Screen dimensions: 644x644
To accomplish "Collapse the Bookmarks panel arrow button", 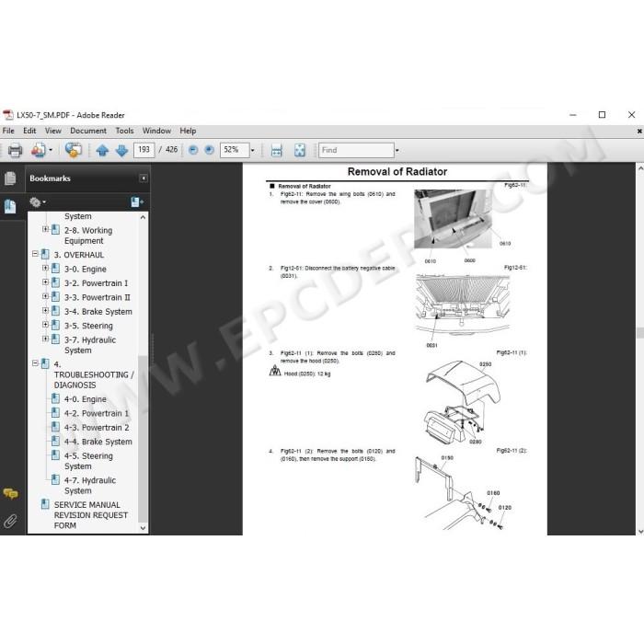I will tap(143, 178).
